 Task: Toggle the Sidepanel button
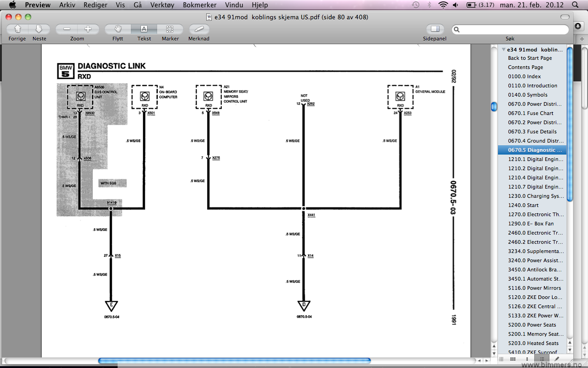point(435,29)
